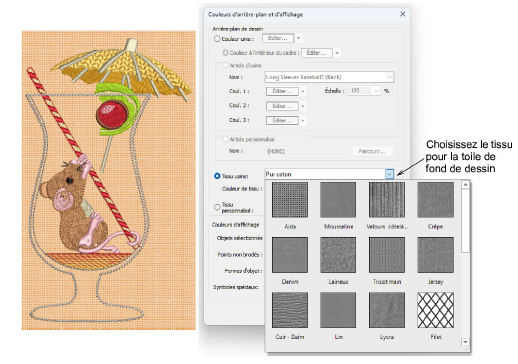Click the fabric list scroll up arrow
Image resolution: width=518 pixels, height=364 pixels.
coord(465,184)
